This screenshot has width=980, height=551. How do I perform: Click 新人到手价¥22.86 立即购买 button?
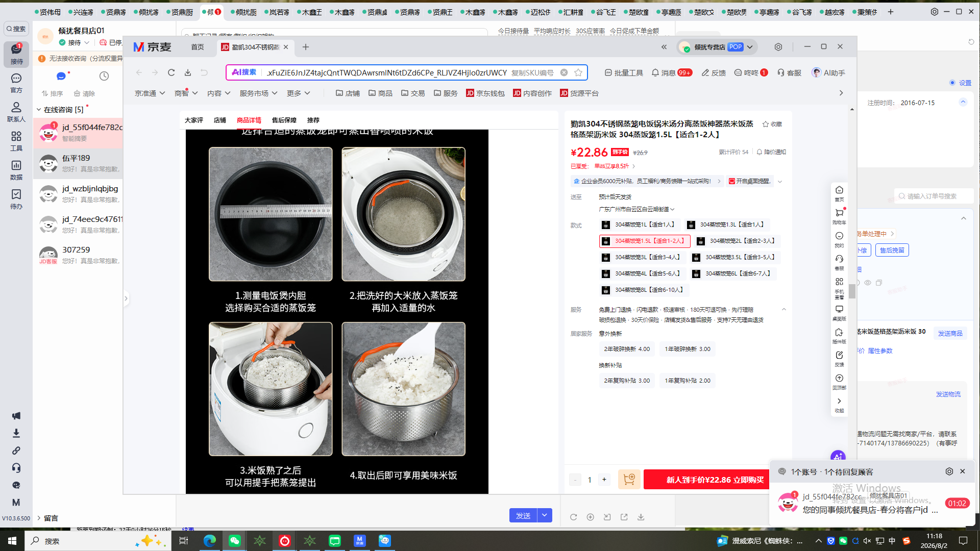point(715,480)
